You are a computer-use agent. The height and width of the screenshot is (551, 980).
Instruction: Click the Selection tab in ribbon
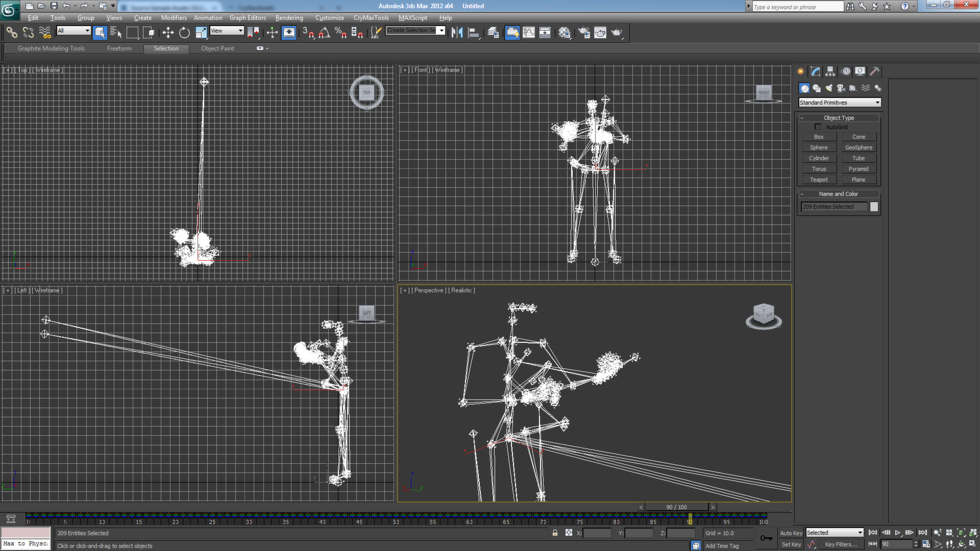[166, 48]
